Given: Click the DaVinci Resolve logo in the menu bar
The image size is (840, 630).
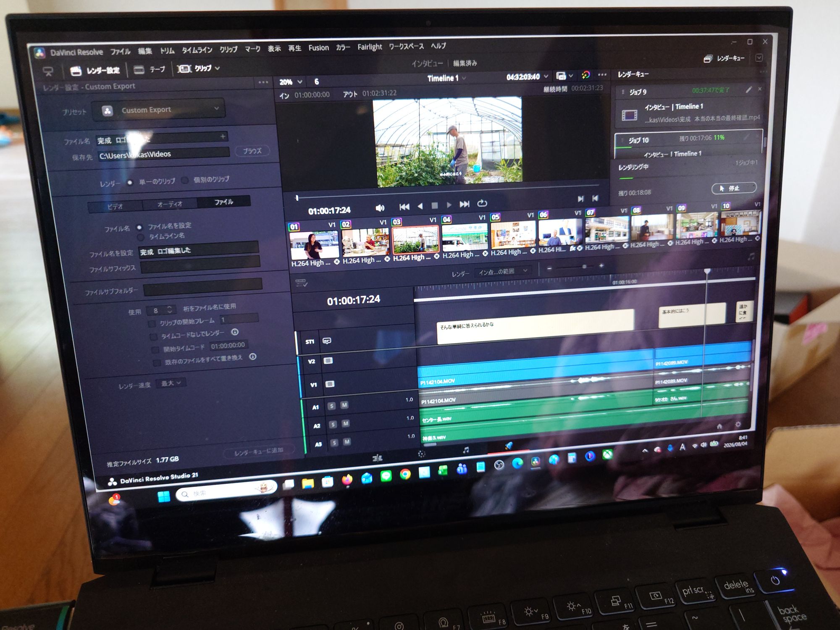Looking at the screenshot, I should [x=40, y=53].
